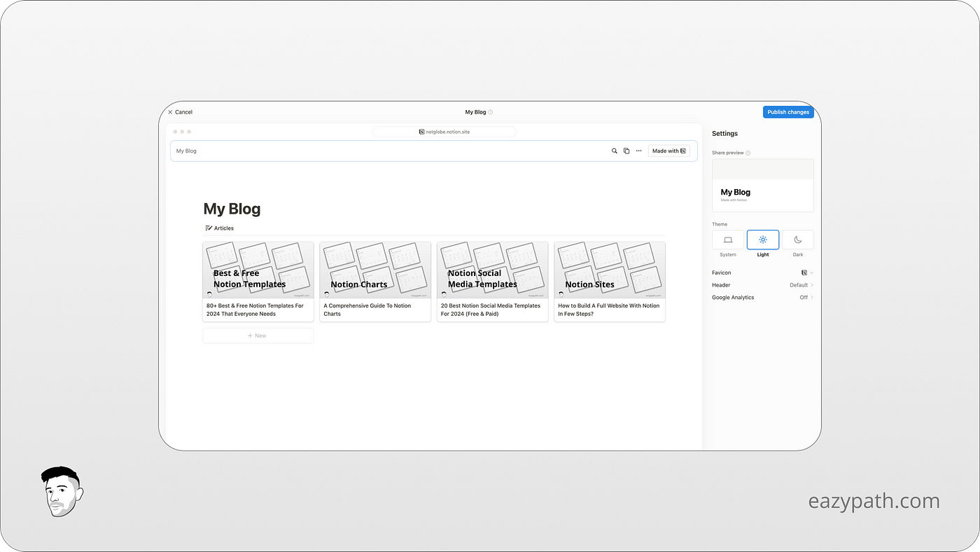Click the info icon beside My Blog title
980x552 pixels.
(491, 112)
